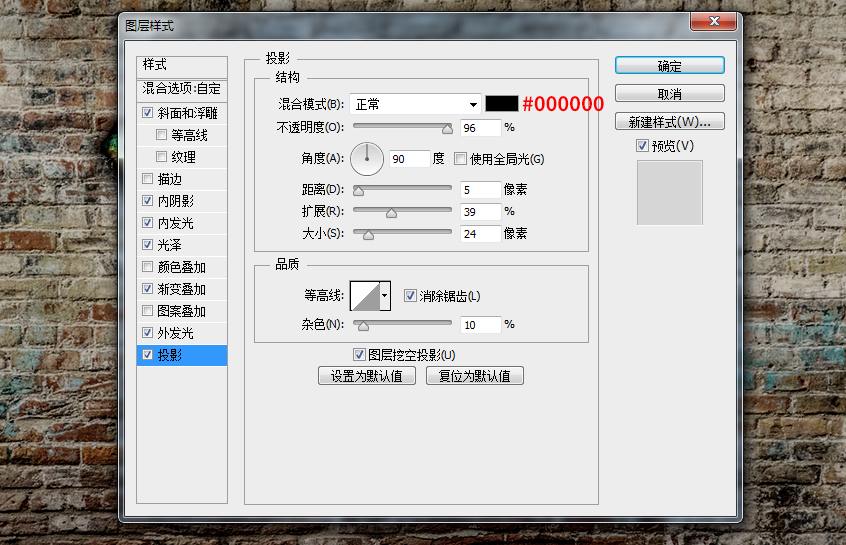Click the 扩展 slider handle
846x545 pixels.
pyautogui.click(x=391, y=213)
